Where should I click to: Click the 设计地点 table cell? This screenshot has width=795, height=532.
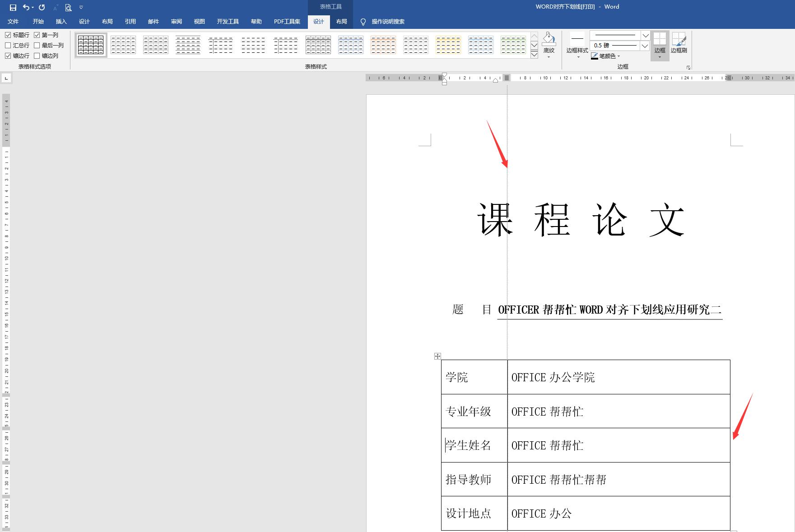(474, 513)
